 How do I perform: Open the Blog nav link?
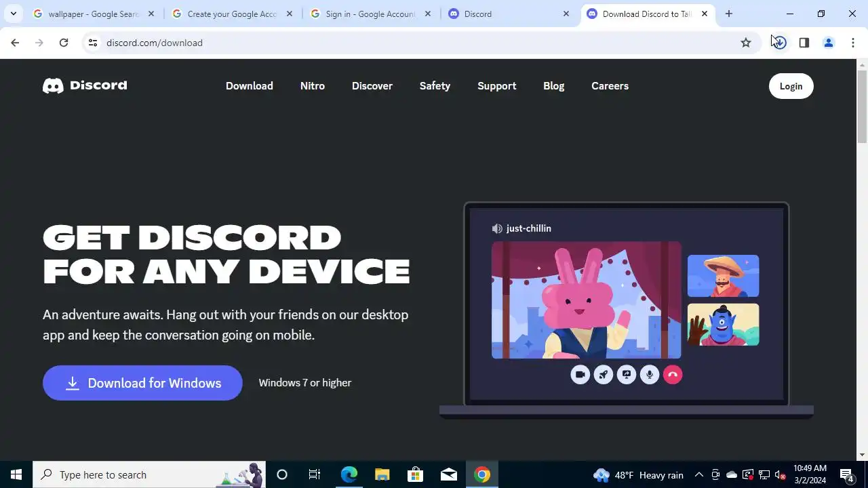(554, 86)
